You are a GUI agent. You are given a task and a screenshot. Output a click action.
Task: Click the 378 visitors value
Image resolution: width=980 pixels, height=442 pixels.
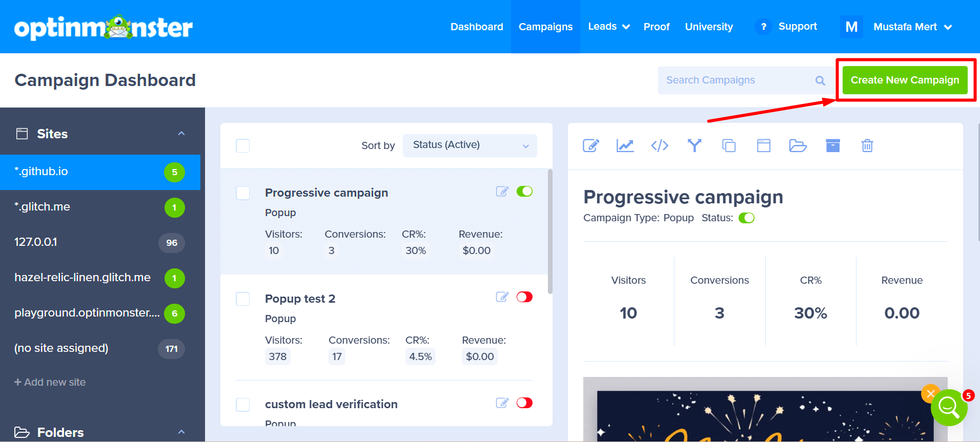click(x=278, y=356)
